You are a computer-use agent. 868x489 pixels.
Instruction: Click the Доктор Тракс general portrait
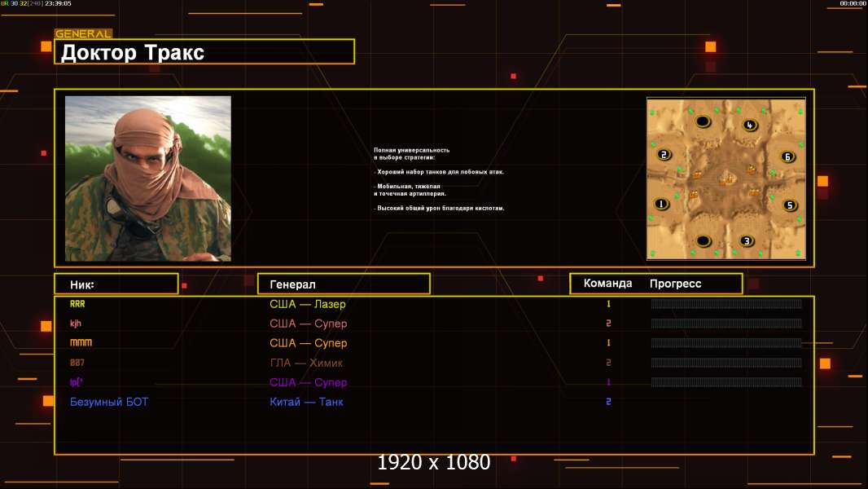point(148,178)
